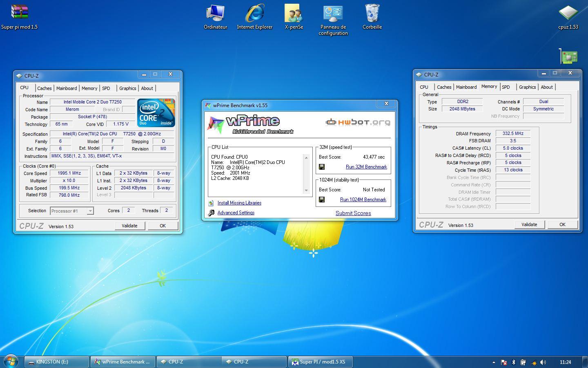Viewport: 588px width, 368px height.
Task: Open the Processor #1 selection dropdown
Action: point(72,211)
